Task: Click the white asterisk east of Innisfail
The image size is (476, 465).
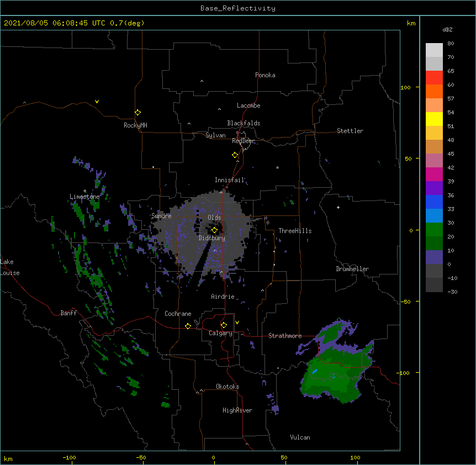Action: (277, 167)
